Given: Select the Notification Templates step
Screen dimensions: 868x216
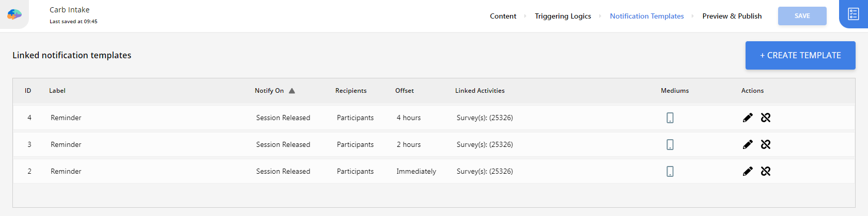Looking at the screenshot, I should [646, 16].
